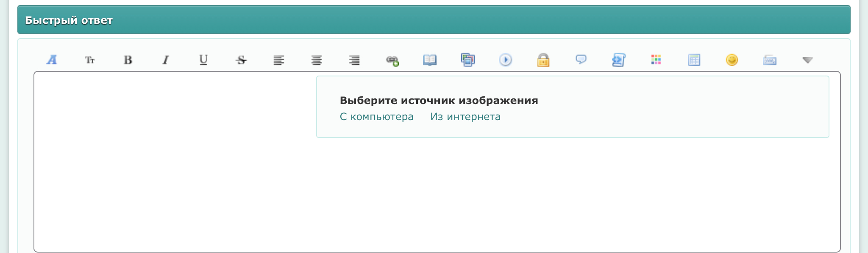Open the smiley emoticons picker
This screenshot has height=253, width=868.
pyautogui.click(x=732, y=60)
